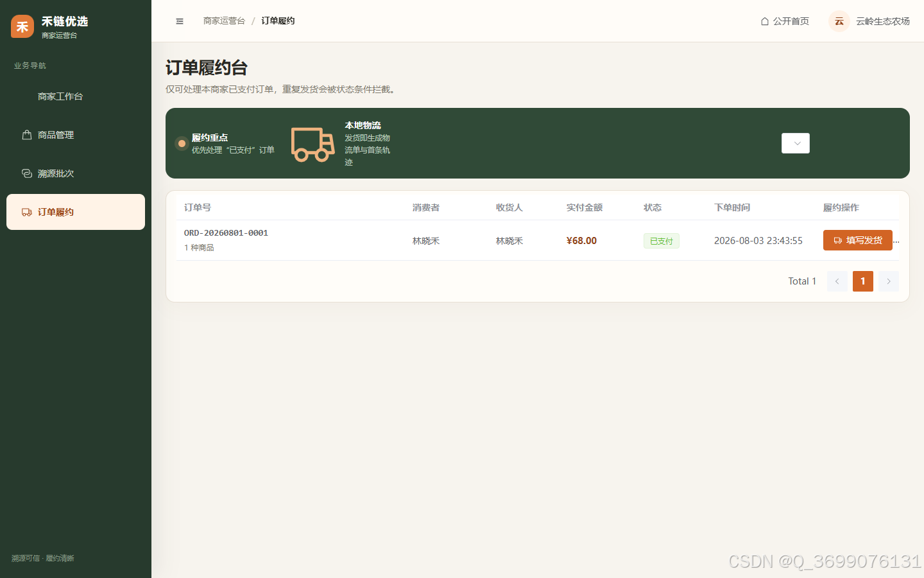
Task: Click the 履约操作 column header
Action: (841, 207)
